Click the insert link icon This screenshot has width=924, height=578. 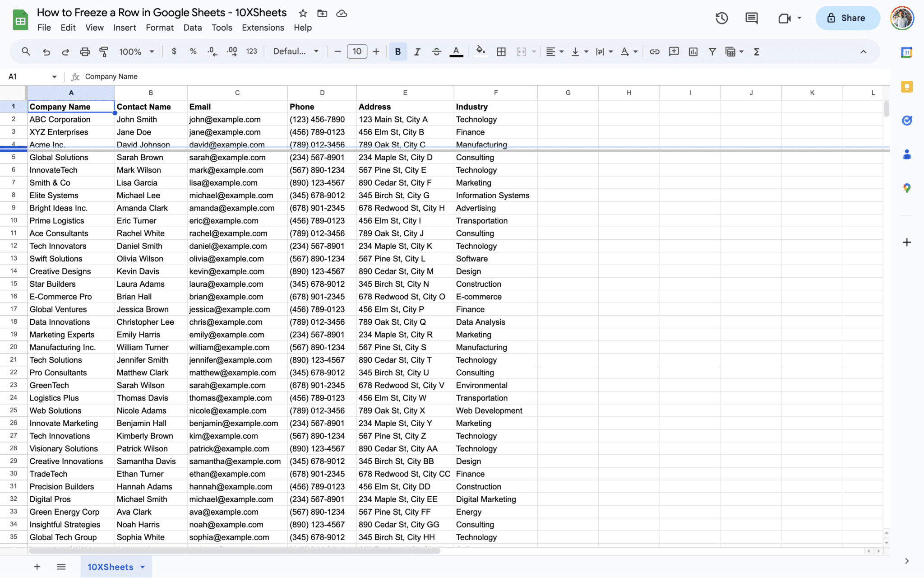pyautogui.click(x=654, y=51)
